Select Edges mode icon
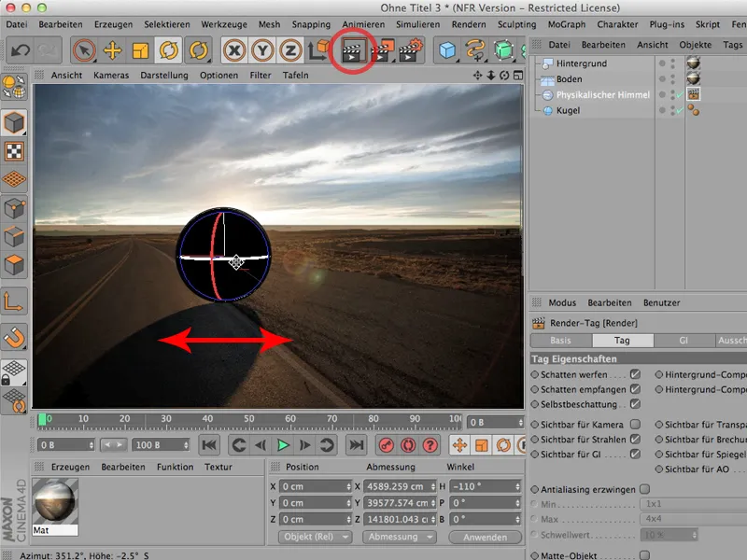This screenshot has width=747, height=560. click(x=14, y=237)
